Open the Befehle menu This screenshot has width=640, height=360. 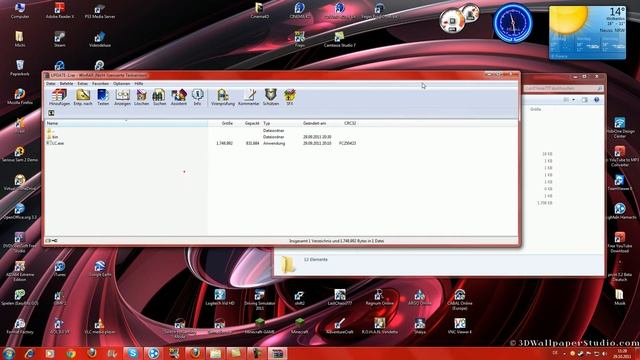[x=67, y=84]
